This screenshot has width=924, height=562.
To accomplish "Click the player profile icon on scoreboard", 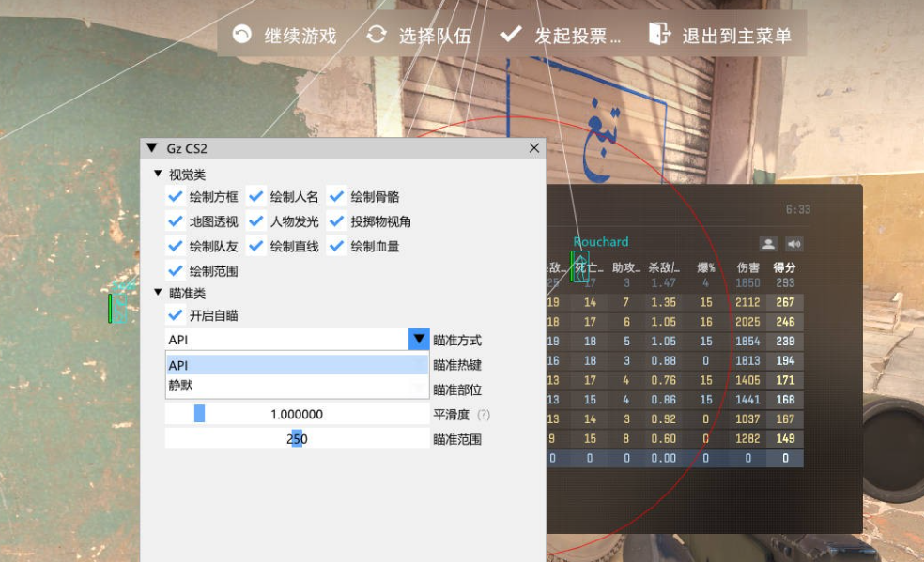I will [x=768, y=243].
